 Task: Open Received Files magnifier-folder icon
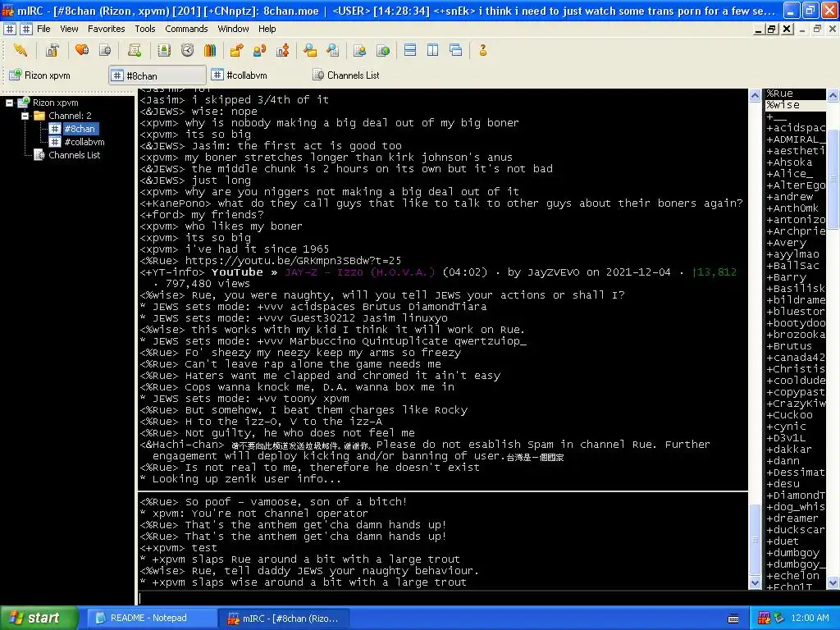[x=310, y=50]
